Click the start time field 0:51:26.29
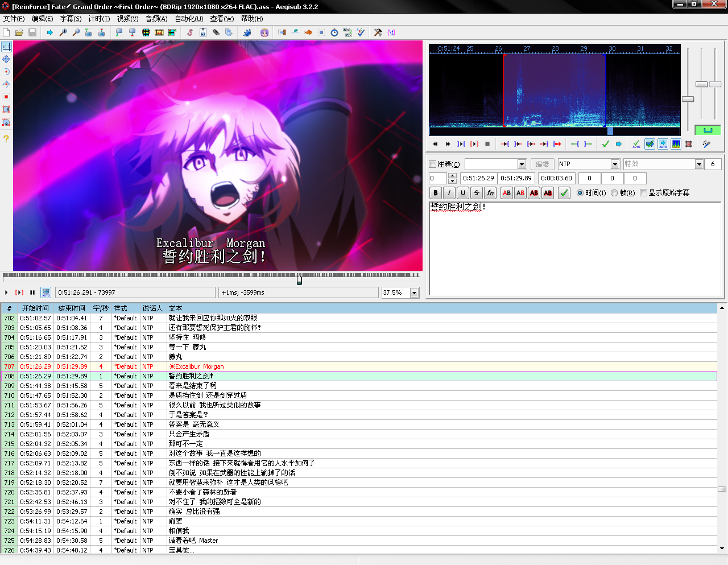 479,178
